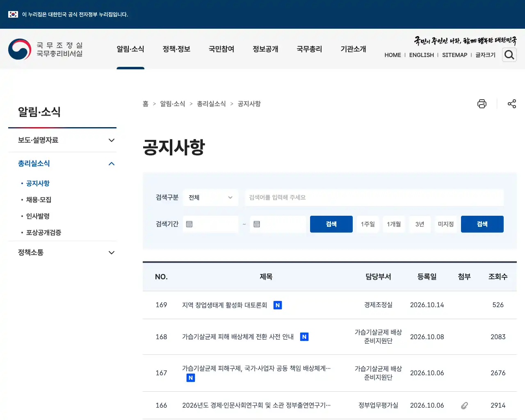Viewport: 525px width, 420px height.
Task: Print the page with the printer icon
Action: (482, 104)
